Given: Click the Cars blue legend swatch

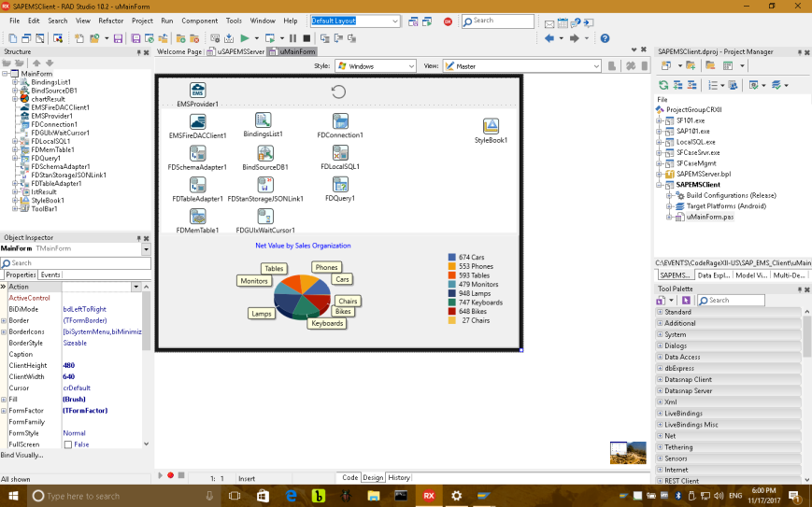Looking at the screenshot, I should tap(452, 257).
